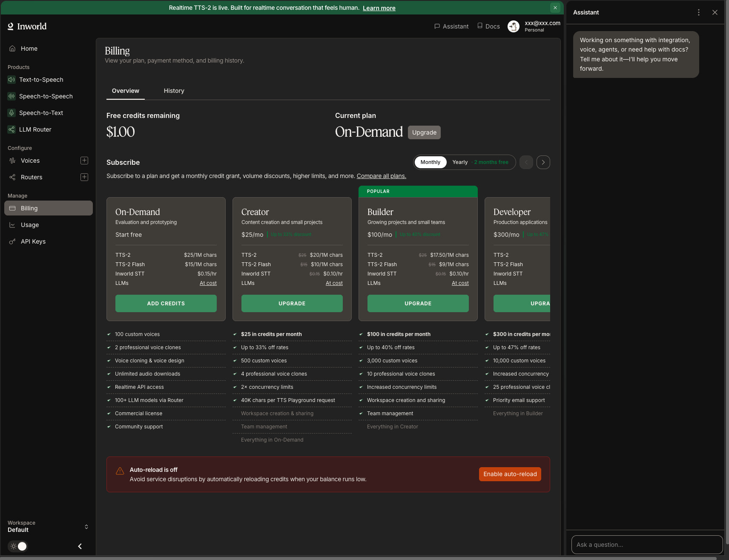
Task: Open Text-to-Speech product page
Action: click(49, 80)
